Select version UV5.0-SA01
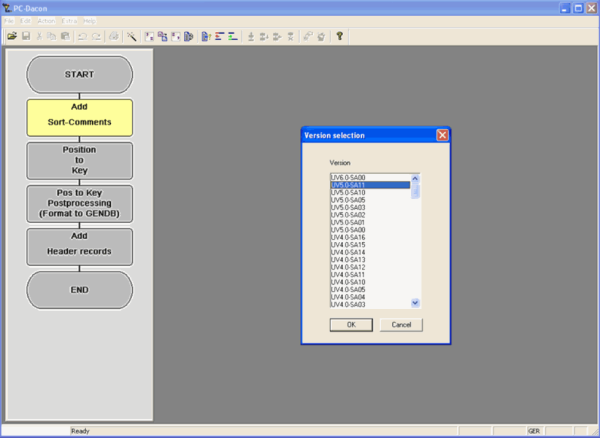This screenshot has width=600, height=438. pos(370,222)
